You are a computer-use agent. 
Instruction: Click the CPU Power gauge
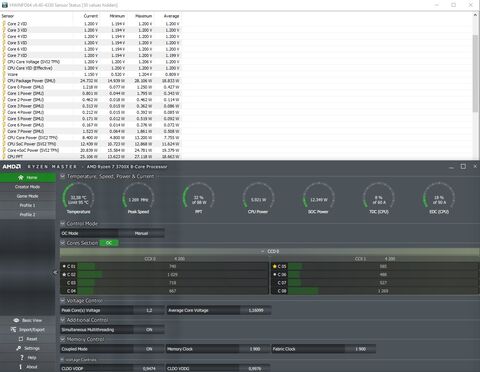pos(258,198)
